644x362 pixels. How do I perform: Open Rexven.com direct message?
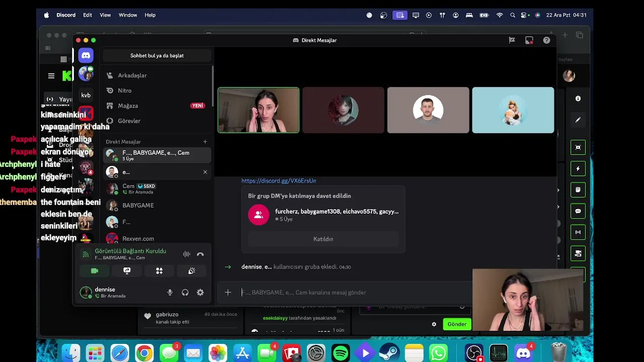click(157, 238)
